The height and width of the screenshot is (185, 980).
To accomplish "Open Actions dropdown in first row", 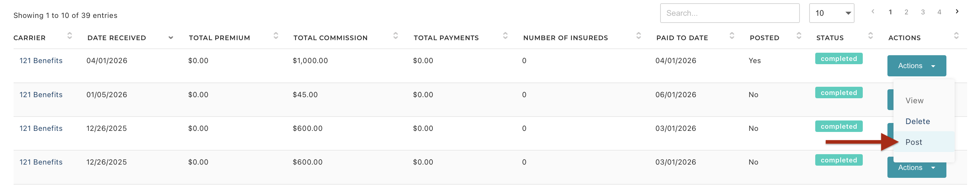I will tap(916, 66).
